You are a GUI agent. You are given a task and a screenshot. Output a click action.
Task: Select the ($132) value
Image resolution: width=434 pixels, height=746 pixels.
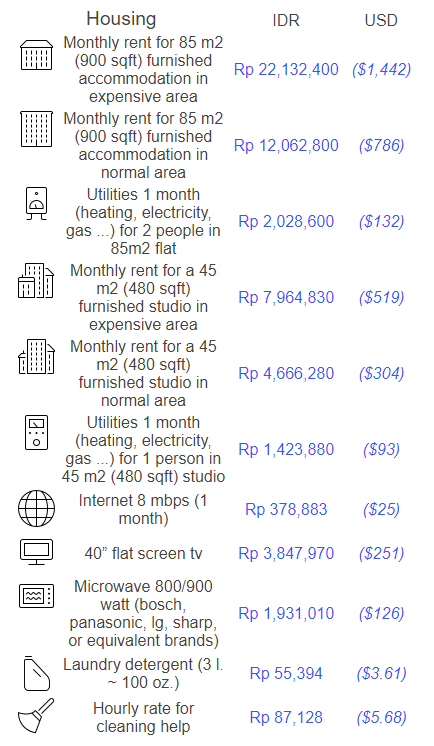381,221
